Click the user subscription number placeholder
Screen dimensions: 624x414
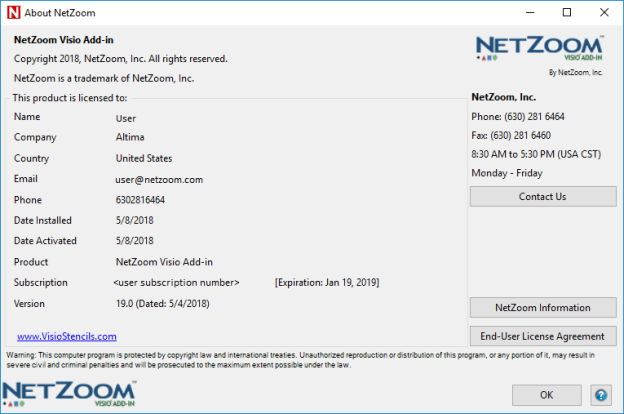click(x=176, y=283)
